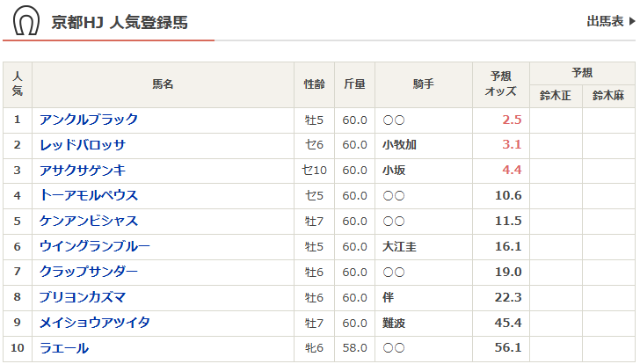Click the 予想オッズ column header
The image size is (640, 364).
click(x=501, y=84)
